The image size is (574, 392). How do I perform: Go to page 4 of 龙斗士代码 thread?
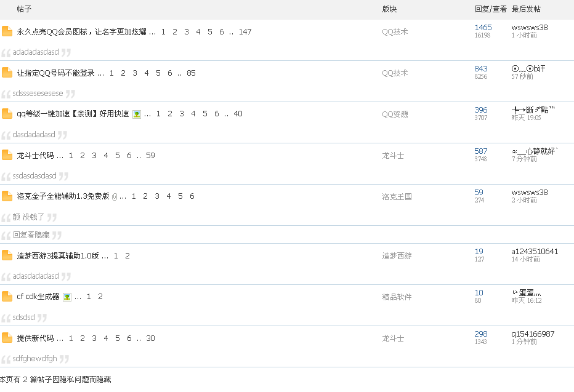tap(106, 156)
